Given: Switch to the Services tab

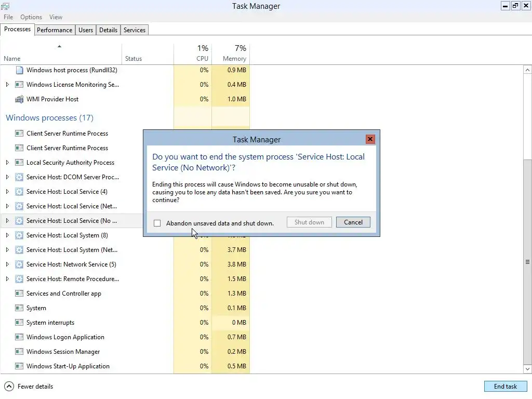Looking at the screenshot, I should click(x=135, y=30).
